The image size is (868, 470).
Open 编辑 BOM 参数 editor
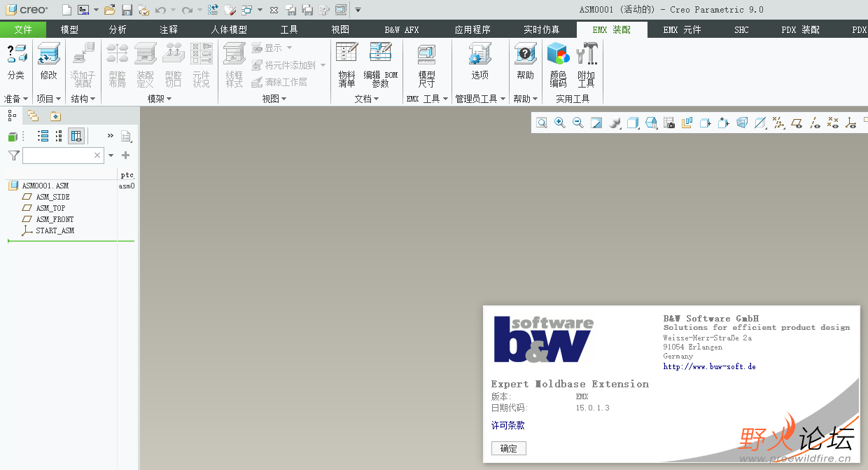click(381, 64)
